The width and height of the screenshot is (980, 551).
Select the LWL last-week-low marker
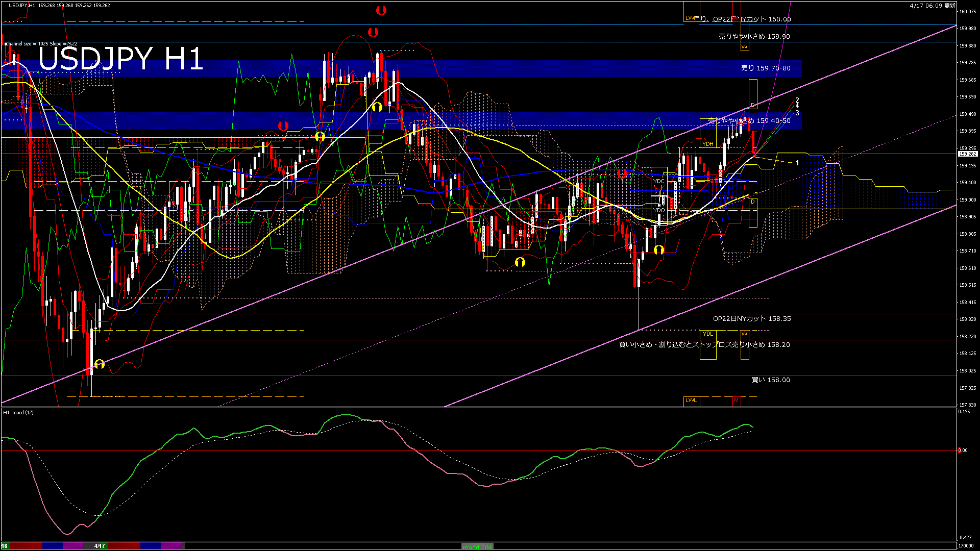coord(691,400)
